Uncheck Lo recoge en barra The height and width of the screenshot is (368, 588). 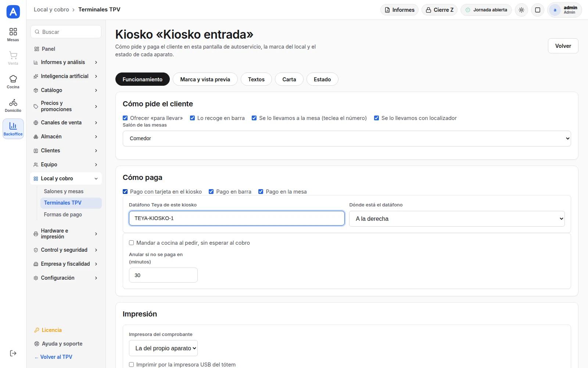pos(192,118)
